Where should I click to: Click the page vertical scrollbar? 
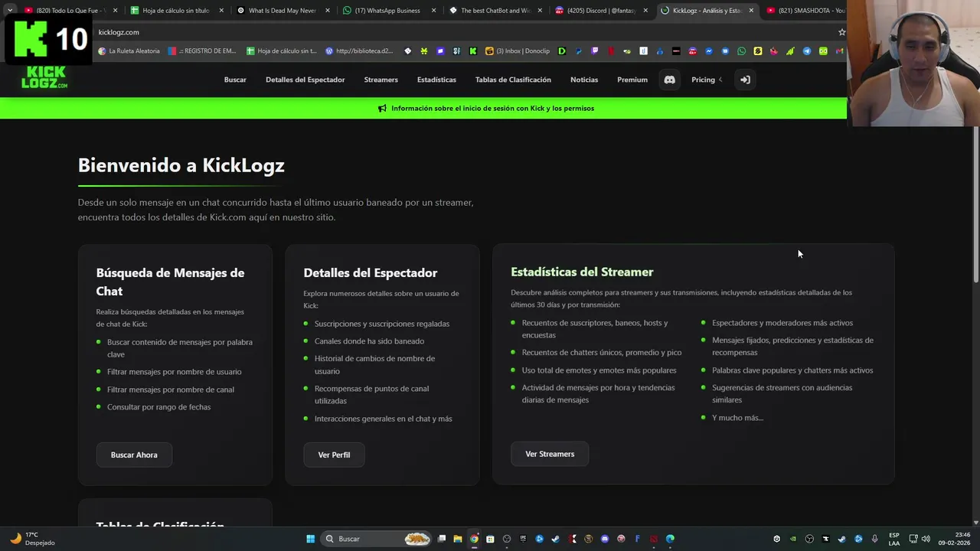[975, 207]
